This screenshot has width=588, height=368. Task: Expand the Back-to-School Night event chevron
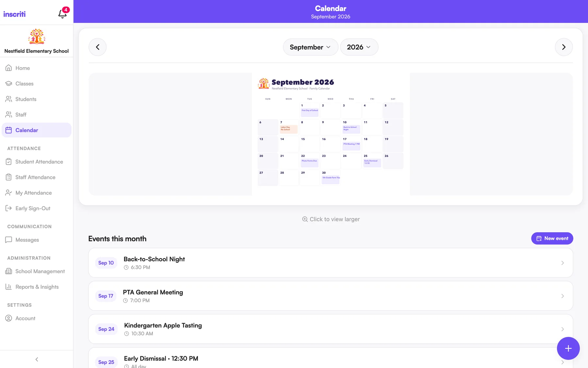coord(563,263)
